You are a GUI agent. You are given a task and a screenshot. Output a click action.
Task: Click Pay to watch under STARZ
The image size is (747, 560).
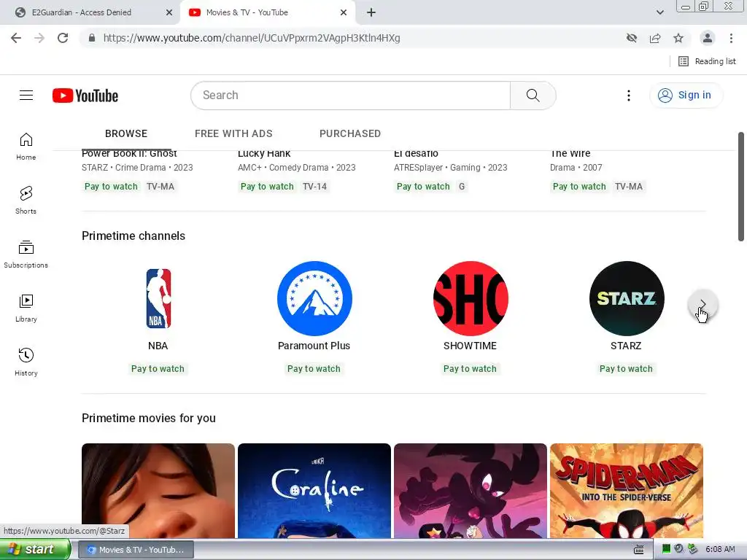[x=626, y=368]
